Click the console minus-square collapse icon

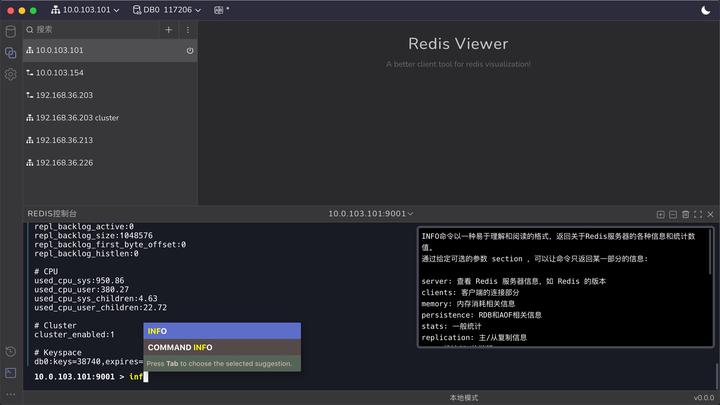(673, 214)
